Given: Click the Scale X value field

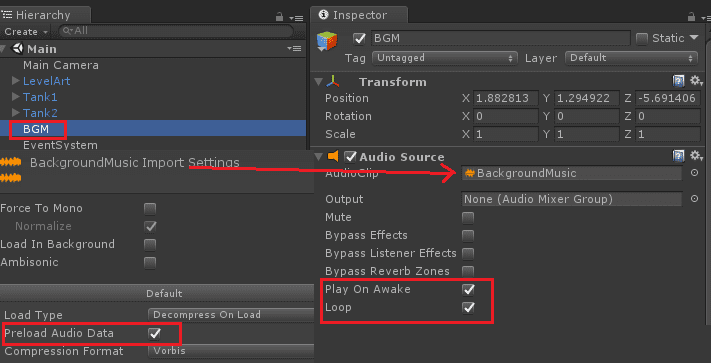Looking at the screenshot, I should click(506, 135).
